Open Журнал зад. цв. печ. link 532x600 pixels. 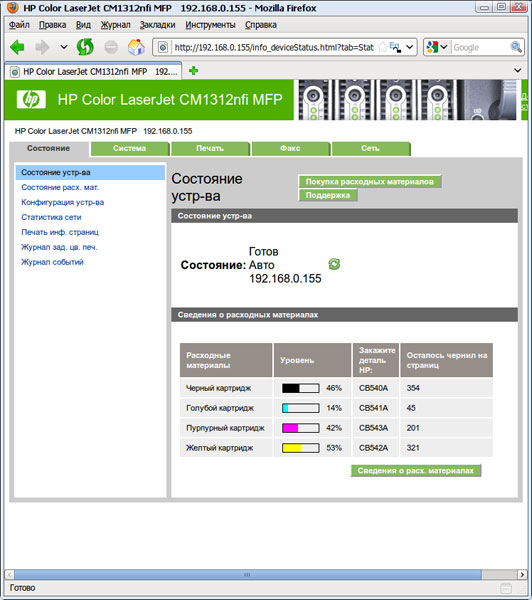[59, 247]
